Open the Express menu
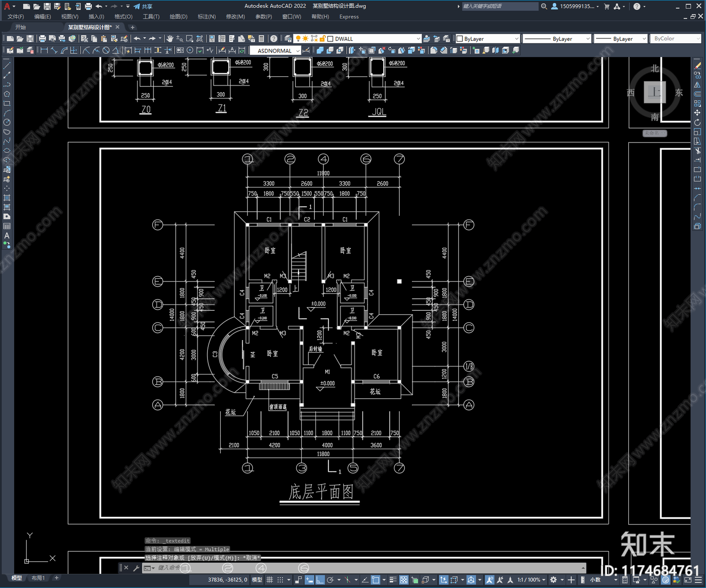This screenshot has width=706, height=588. pos(349,17)
